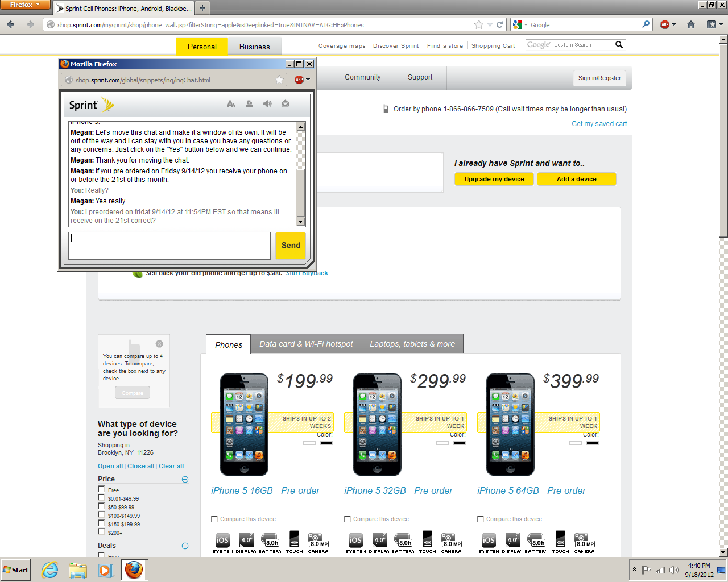
Task: Open system volume control in tray
Action: tap(674, 570)
